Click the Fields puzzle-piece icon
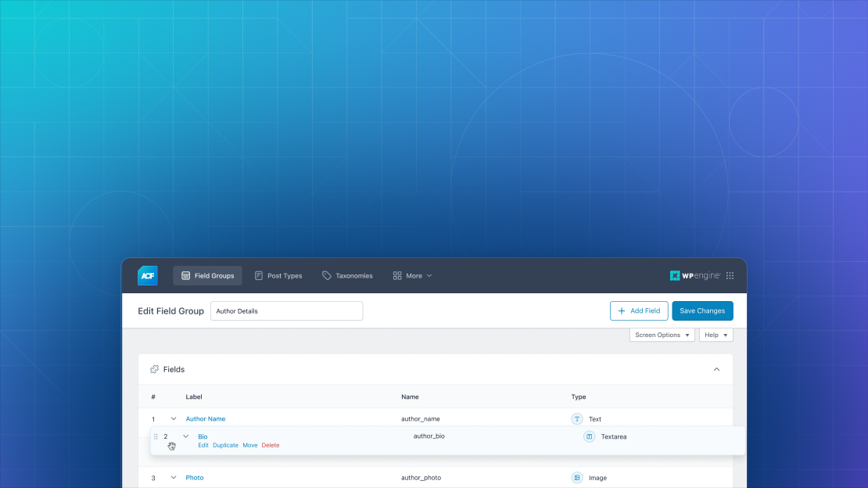 click(154, 369)
